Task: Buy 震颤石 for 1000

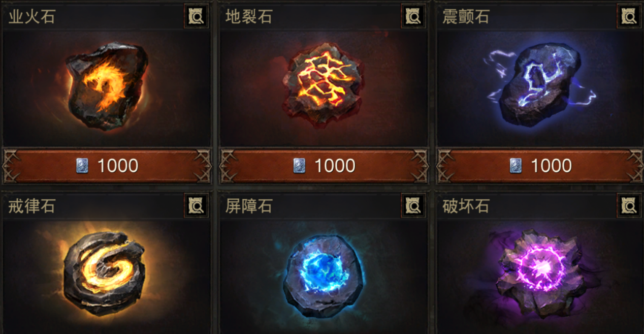Action: click(x=540, y=166)
